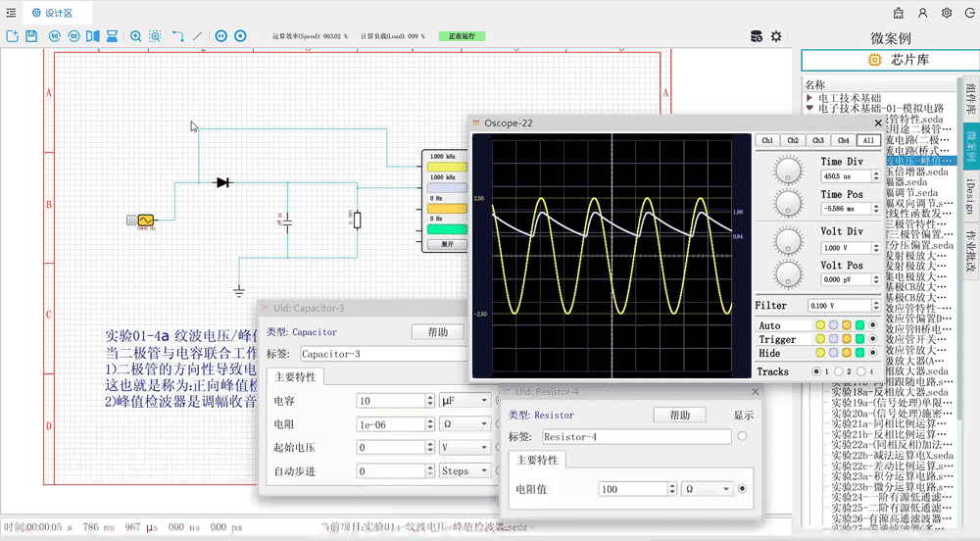Select the diode symbol on schematic
The height and width of the screenshot is (541, 980).
(222, 182)
